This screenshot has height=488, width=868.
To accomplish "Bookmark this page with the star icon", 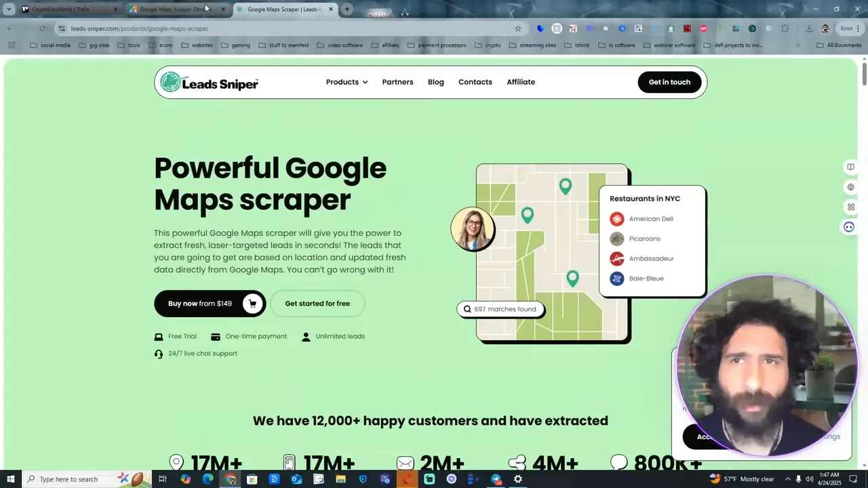I will pos(518,28).
